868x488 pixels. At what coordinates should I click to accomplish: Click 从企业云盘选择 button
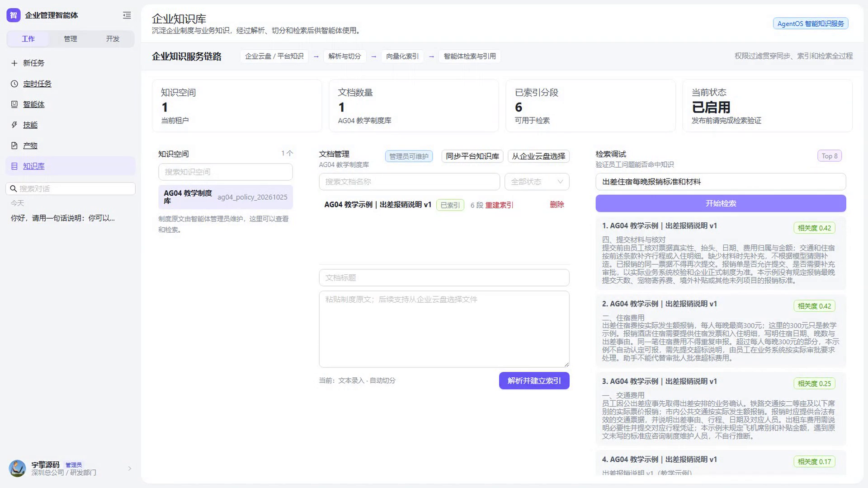(538, 156)
